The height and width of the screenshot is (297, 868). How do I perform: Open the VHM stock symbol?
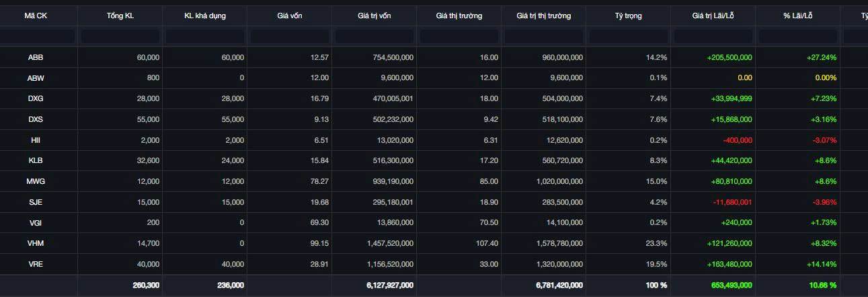(36, 243)
